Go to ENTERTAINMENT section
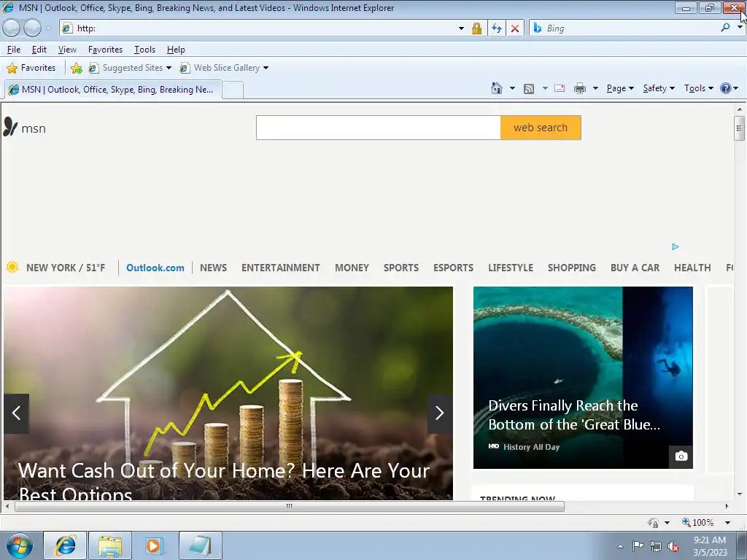The image size is (747, 560). click(x=281, y=268)
